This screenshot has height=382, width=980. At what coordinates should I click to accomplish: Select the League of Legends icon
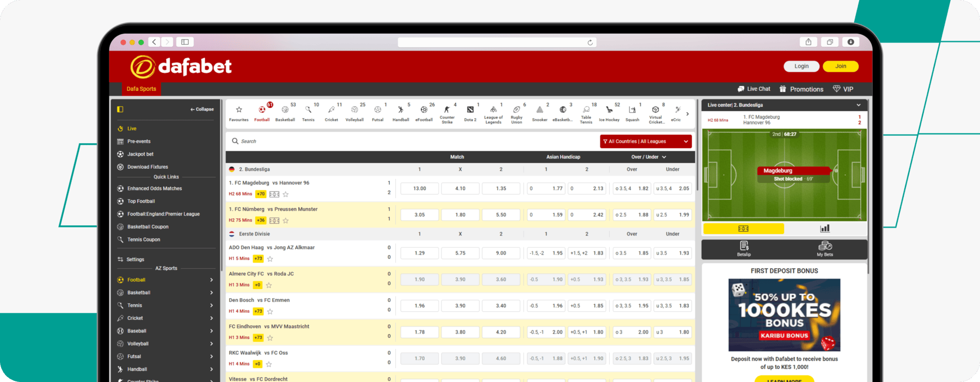click(493, 114)
